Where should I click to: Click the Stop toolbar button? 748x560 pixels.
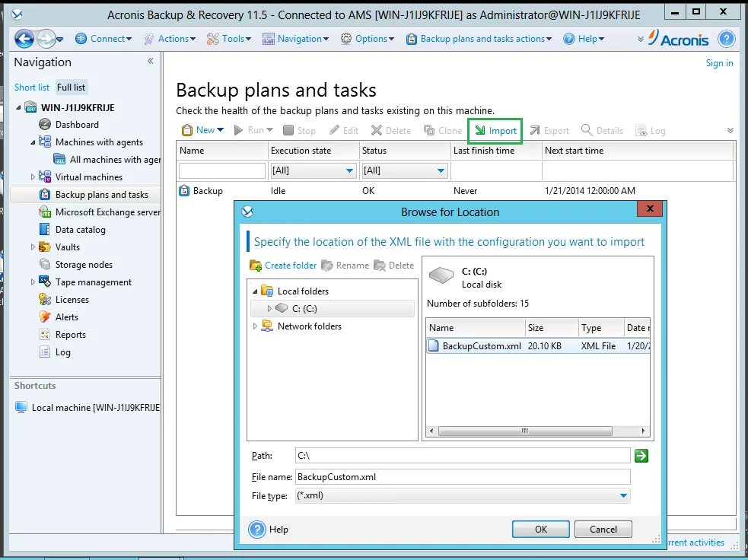click(299, 130)
